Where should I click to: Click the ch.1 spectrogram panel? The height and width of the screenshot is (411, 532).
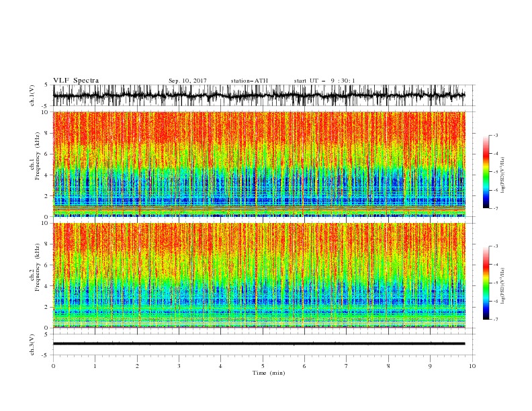tap(259, 164)
